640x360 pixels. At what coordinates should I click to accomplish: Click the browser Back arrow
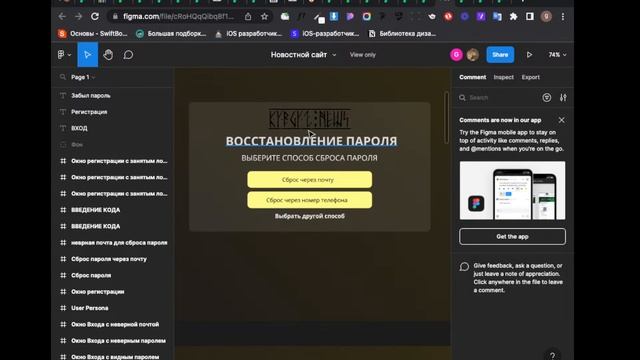tap(62, 16)
